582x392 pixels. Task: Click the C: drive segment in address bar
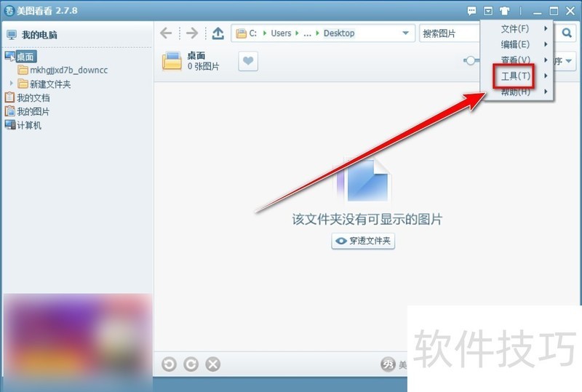pyautogui.click(x=252, y=33)
